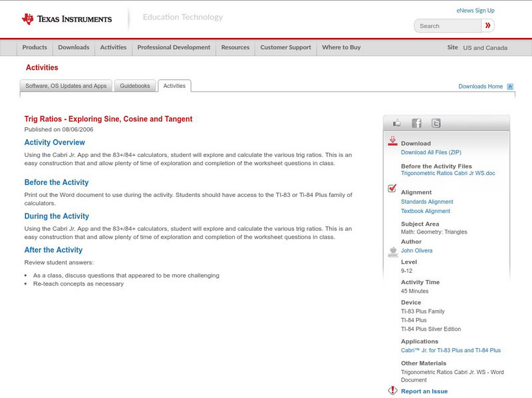The height and width of the screenshot is (398, 532).
Task: Open the eNews Sign Up link
Action: point(475,11)
